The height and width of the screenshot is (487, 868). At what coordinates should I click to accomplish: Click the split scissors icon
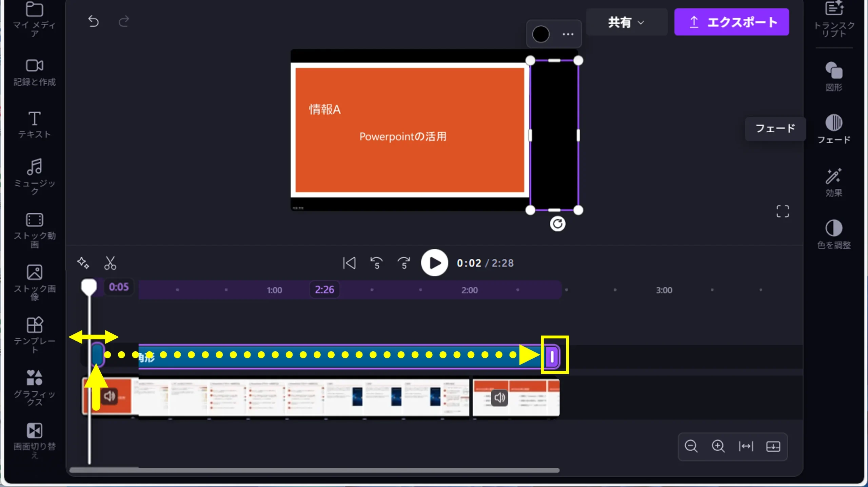point(110,263)
